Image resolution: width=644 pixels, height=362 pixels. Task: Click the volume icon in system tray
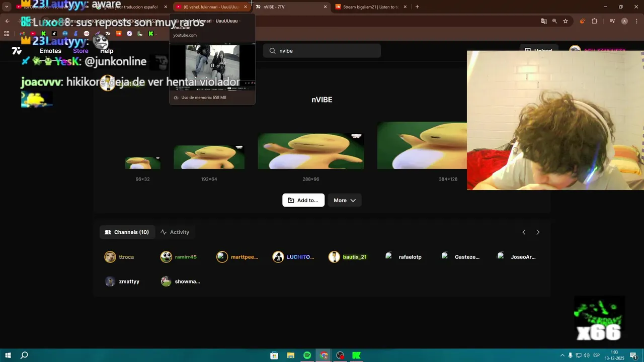point(587,355)
